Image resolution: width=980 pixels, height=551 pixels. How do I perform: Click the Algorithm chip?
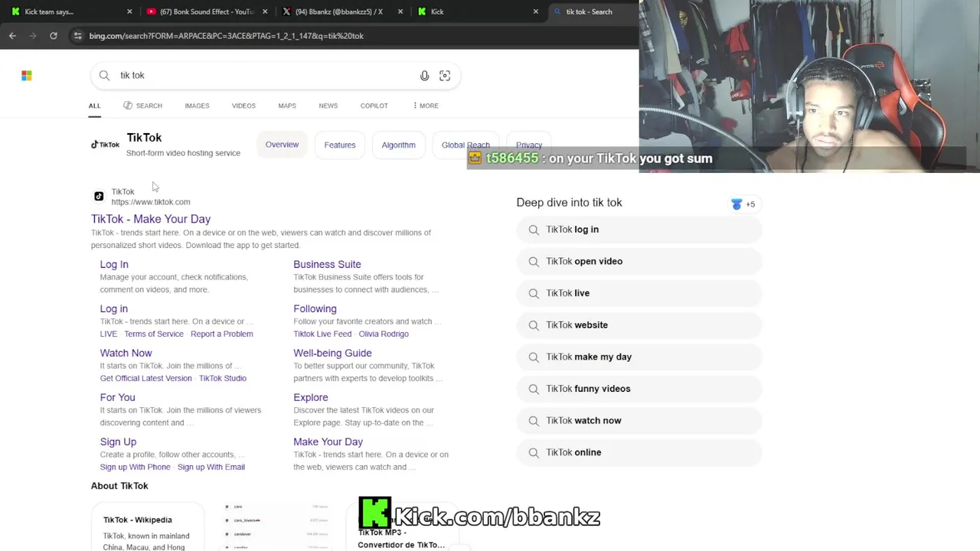pos(398,145)
